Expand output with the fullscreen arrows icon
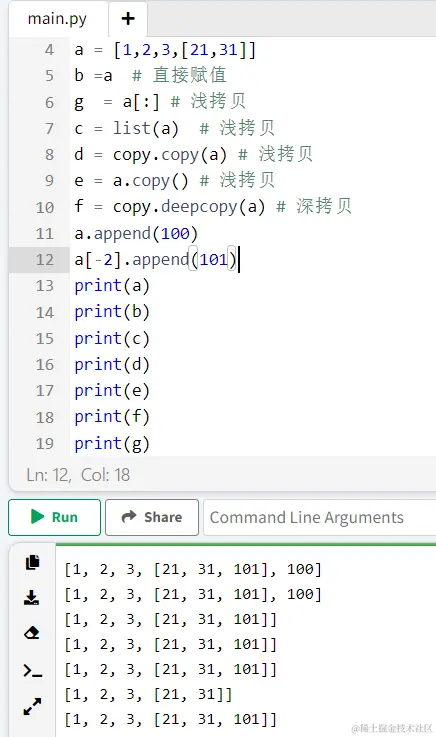 tap(32, 706)
